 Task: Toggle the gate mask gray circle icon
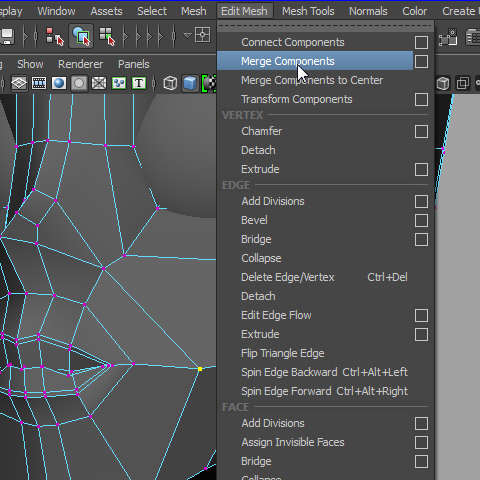pos(79,83)
